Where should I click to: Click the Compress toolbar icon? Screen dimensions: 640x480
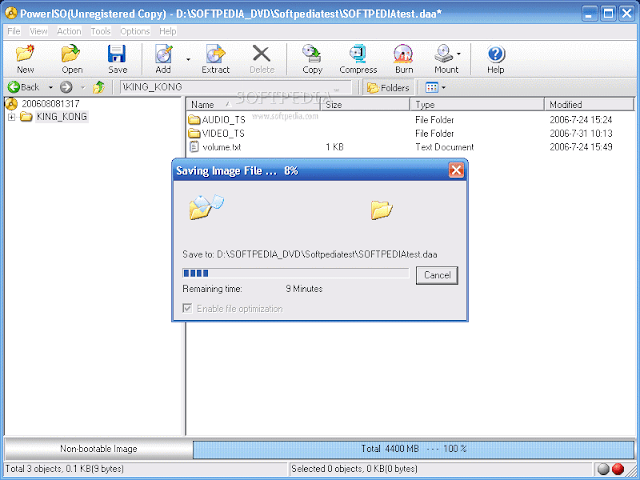[358, 53]
